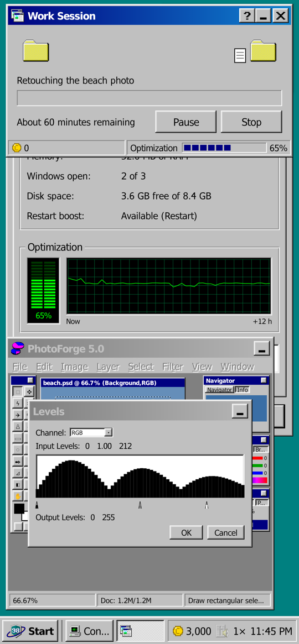Switch to the Navigator tab
This screenshot has width=299, height=644.
(220, 390)
